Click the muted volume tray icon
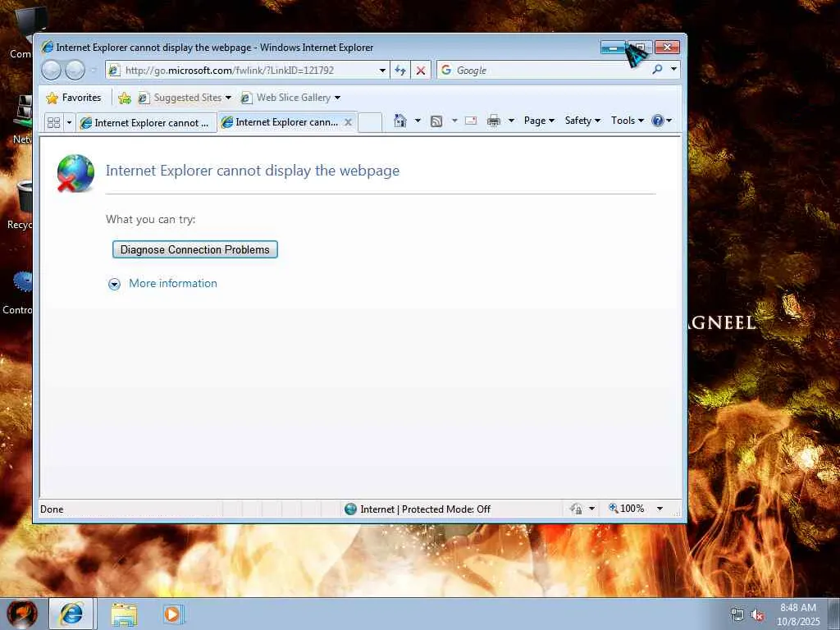Screen dimensions: 840x630 [757, 615]
